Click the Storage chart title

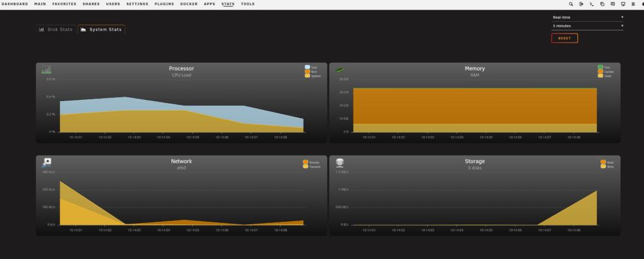pos(475,162)
